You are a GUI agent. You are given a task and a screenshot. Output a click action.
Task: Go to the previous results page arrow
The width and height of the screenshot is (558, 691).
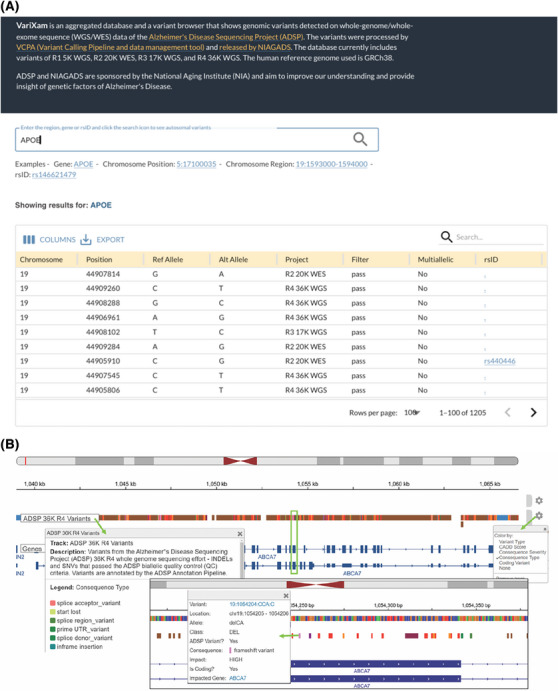pos(508,412)
